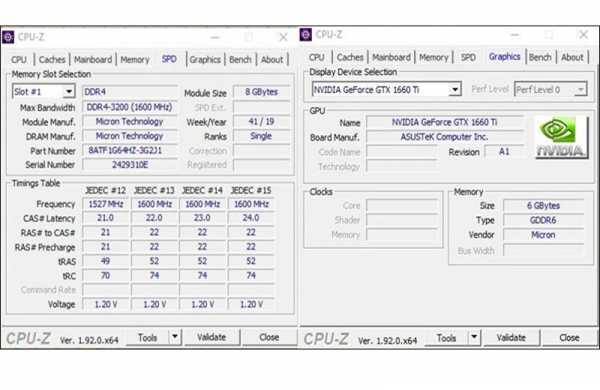
Task: Click Close button in left window
Action: point(269,338)
